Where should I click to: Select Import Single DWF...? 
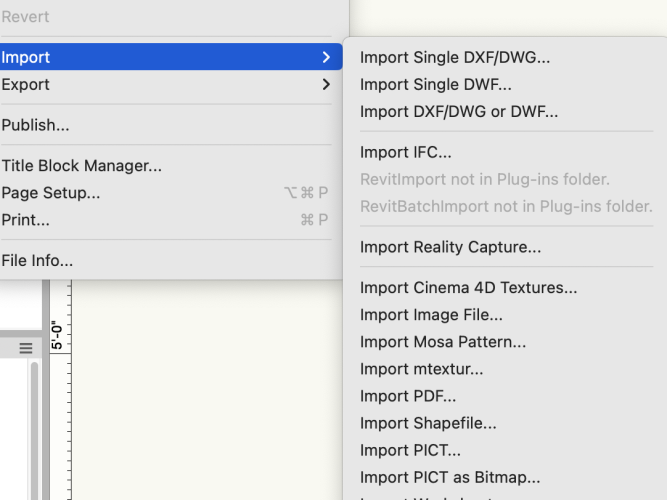pyautogui.click(x=436, y=85)
